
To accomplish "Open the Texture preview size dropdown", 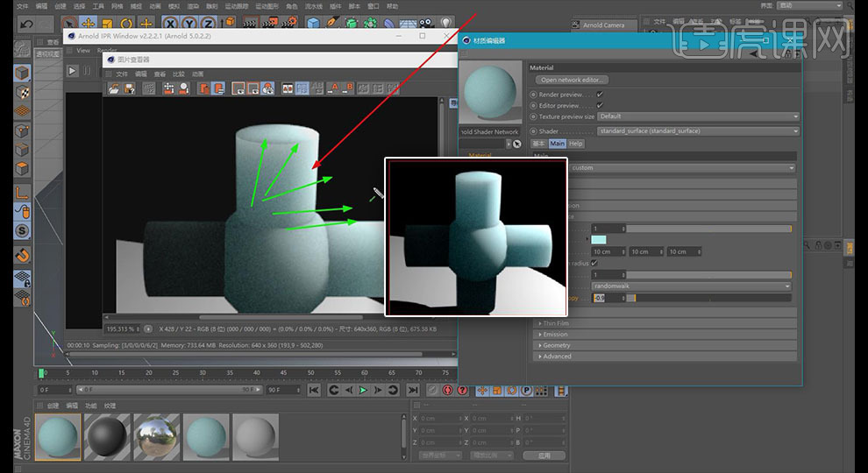I will 698,116.
